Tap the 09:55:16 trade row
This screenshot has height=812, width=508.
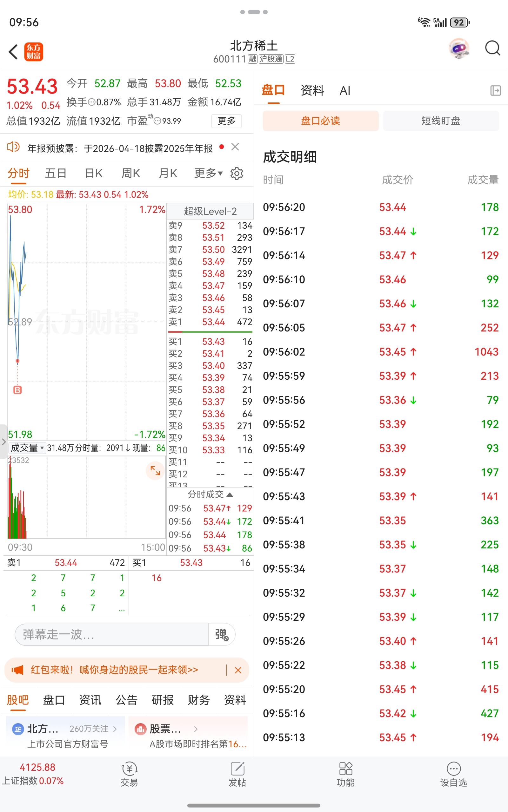pyautogui.click(x=381, y=713)
